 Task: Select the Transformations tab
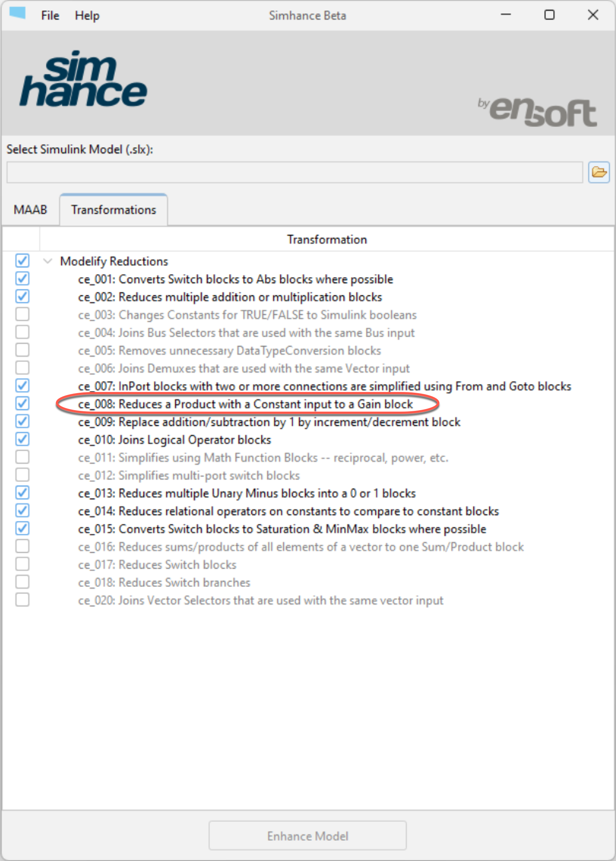pyautogui.click(x=113, y=210)
